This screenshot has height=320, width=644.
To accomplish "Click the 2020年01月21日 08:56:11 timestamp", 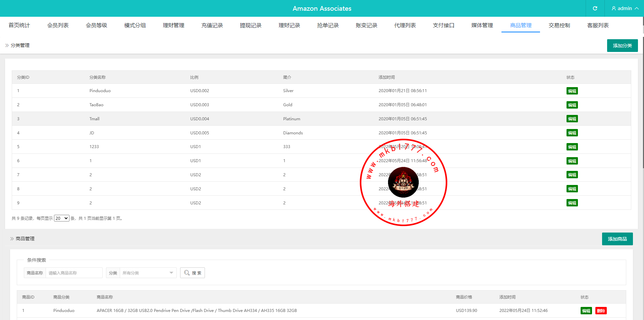I will [x=402, y=91].
